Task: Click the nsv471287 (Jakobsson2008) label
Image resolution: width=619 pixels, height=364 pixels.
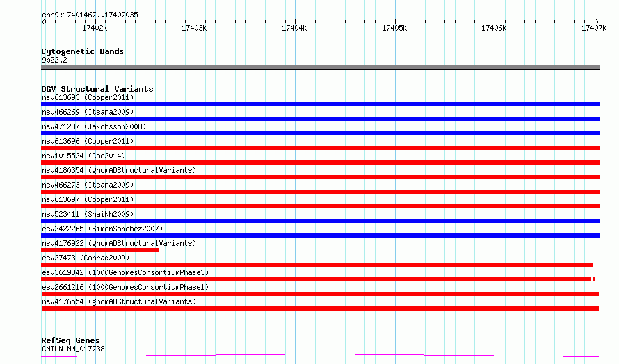Action: click(x=94, y=126)
